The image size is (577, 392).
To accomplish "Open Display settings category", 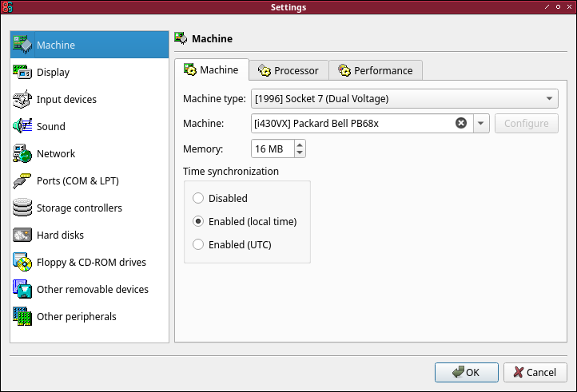I will [x=90, y=72].
